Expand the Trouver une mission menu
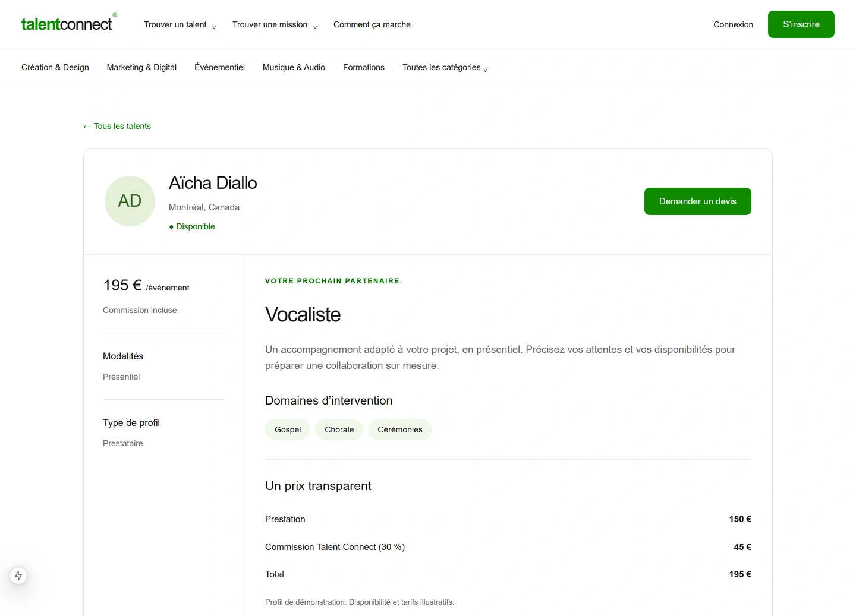 [275, 24]
